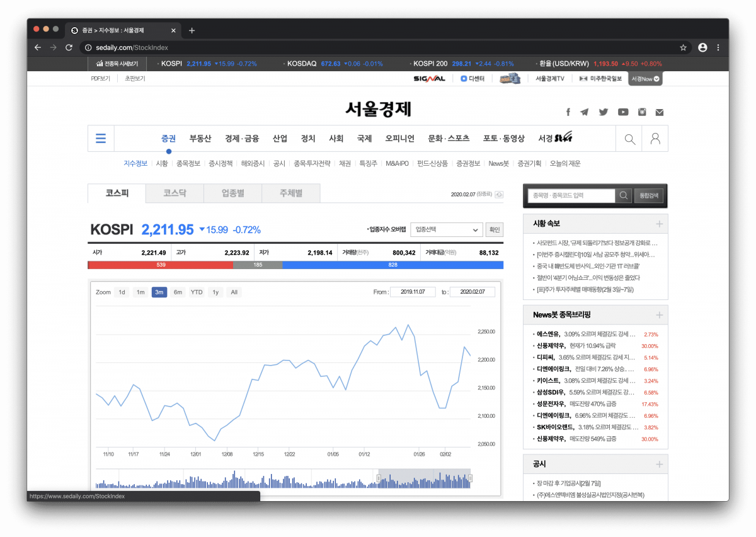Open the 삼성SDI우 briefing item

coord(587,392)
